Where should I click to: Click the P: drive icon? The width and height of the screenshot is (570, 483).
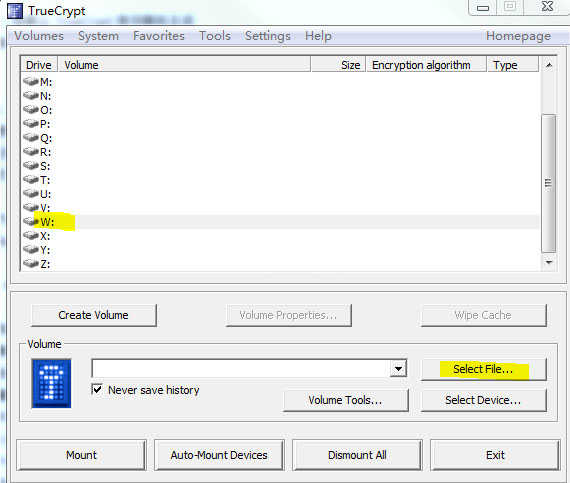(x=31, y=124)
